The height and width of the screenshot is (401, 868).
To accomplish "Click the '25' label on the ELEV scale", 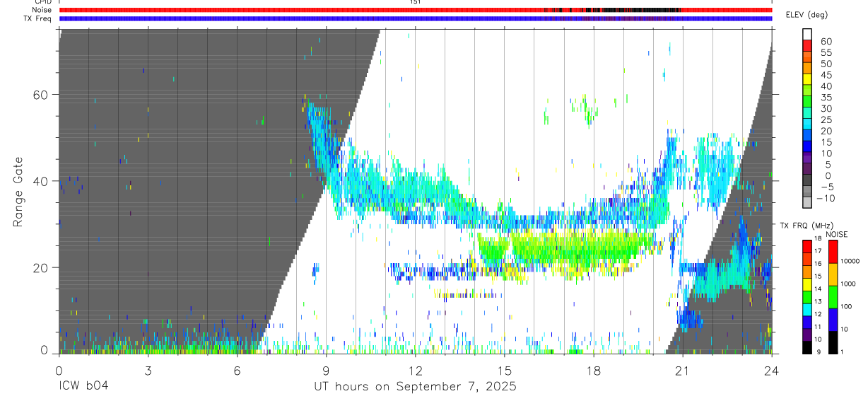I will [826, 120].
